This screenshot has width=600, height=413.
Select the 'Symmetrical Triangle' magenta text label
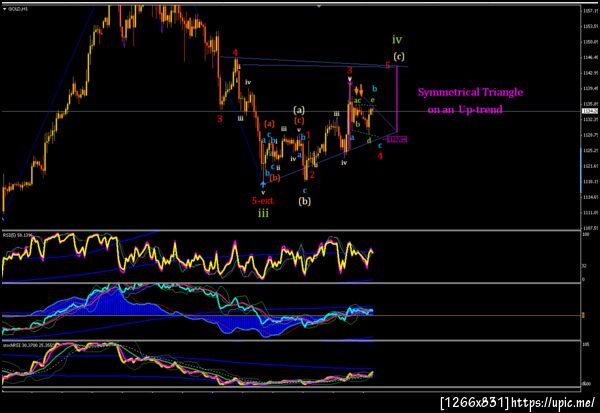click(470, 92)
